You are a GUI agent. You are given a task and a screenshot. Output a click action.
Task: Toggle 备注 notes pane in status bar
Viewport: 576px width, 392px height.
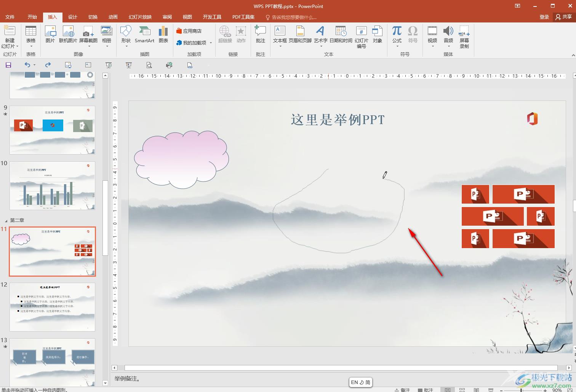(402, 390)
